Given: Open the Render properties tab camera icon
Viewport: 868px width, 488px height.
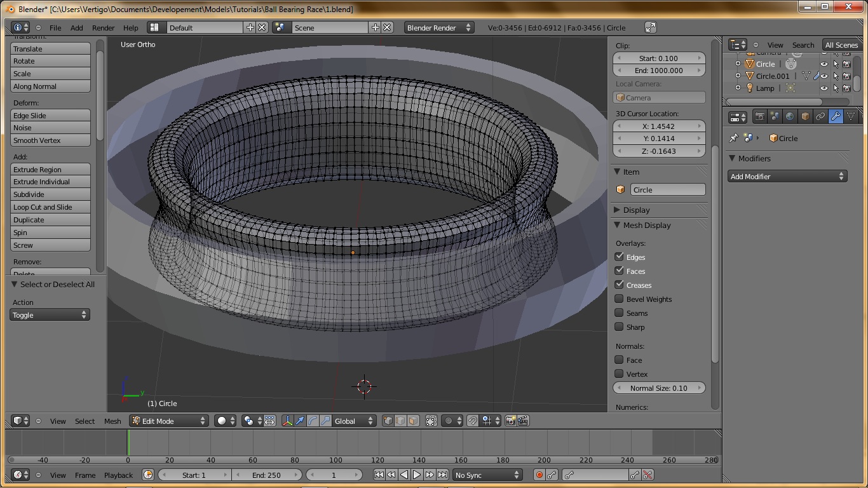Looking at the screenshot, I should coord(759,117).
